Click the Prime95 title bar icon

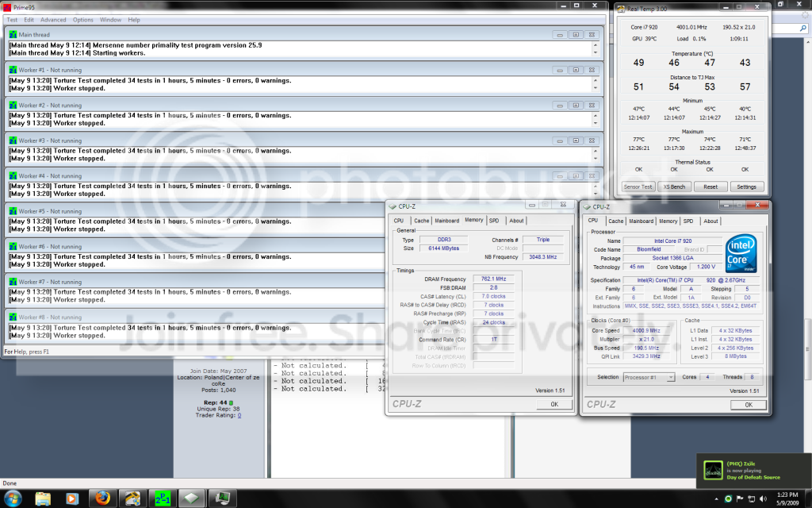(x=6, y=7)
